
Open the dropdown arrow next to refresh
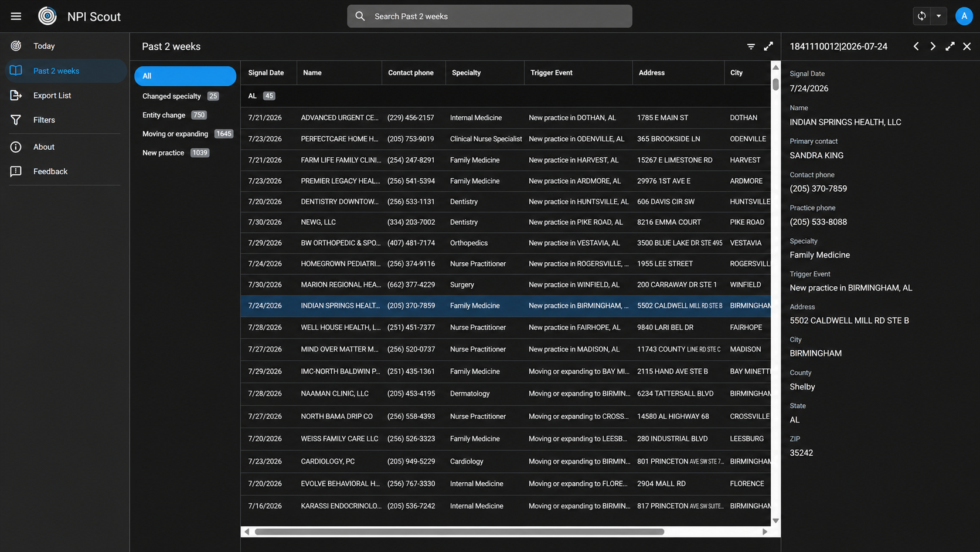coord(938,16)
